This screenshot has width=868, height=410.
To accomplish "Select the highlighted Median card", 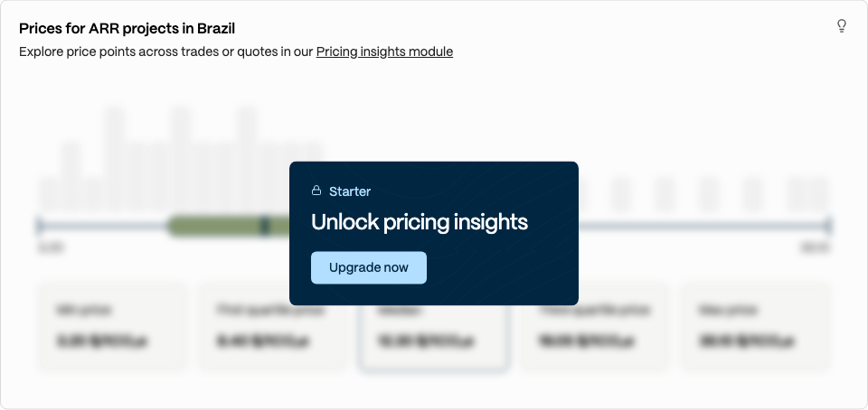I will pos(434,338).
